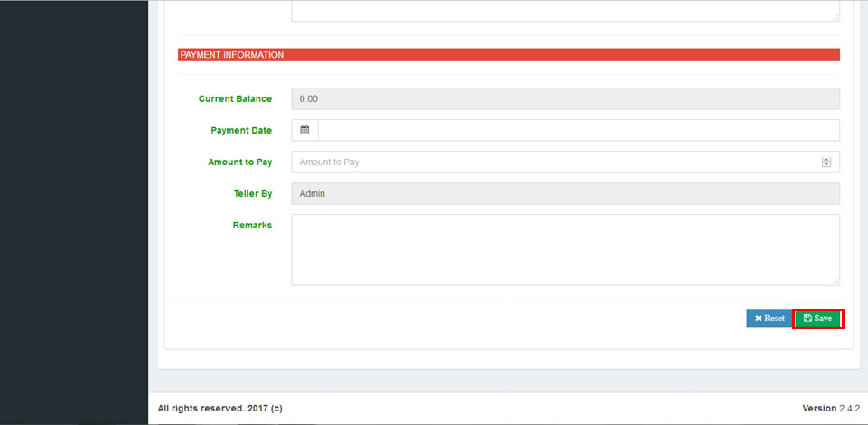Open the Payment Date calendar icon

[304, 130]
